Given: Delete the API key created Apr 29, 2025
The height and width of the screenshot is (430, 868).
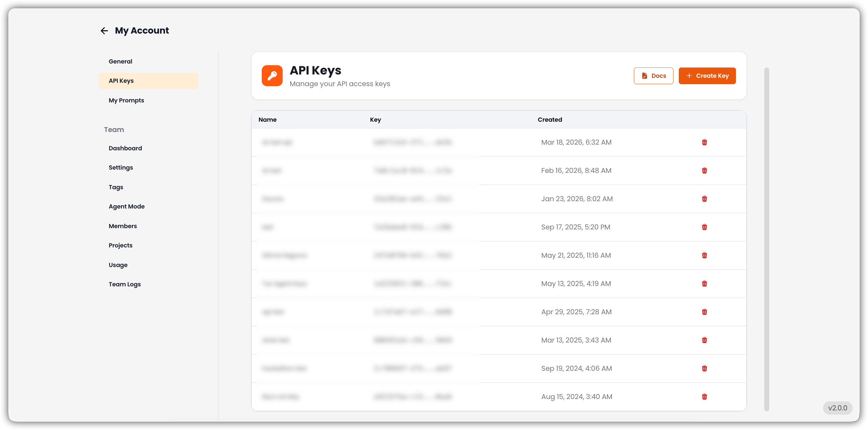Looking at the screenshot, I should pos(704,312).
